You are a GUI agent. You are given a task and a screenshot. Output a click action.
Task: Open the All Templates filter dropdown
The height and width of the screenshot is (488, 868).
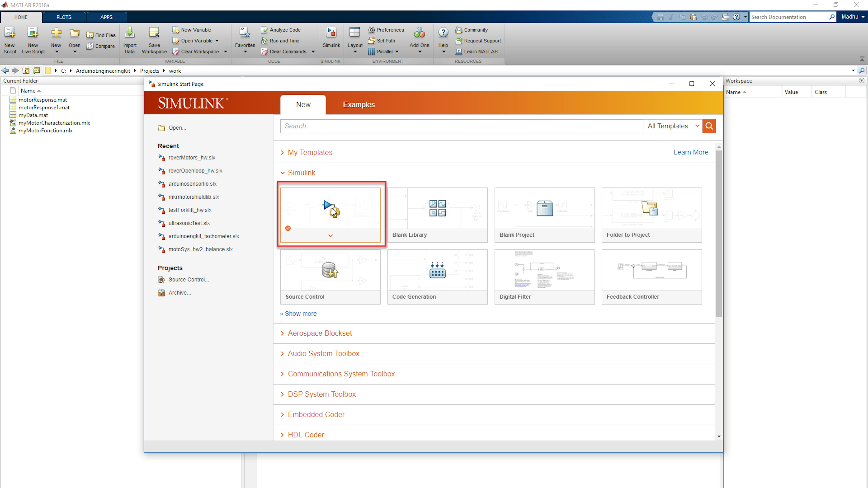pos(673,126)
